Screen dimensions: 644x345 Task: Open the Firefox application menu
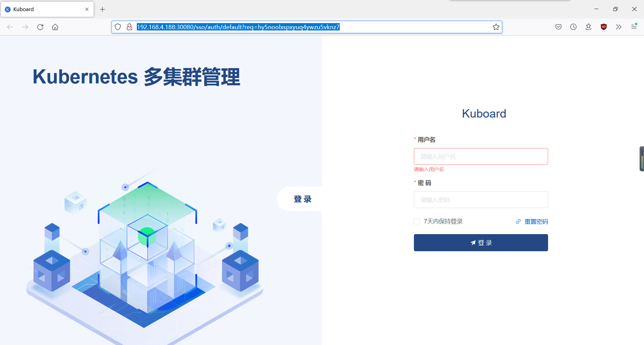click(x=634, y=26)
